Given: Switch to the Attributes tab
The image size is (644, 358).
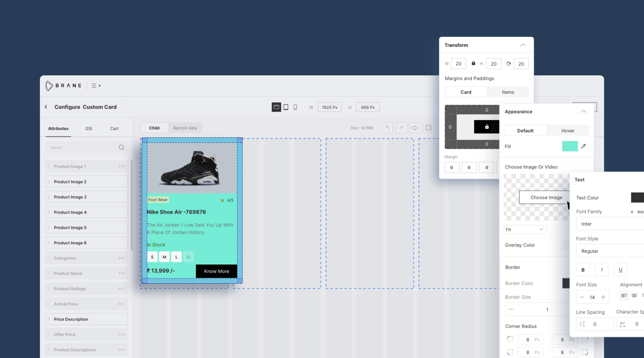Looking at the screenshot, I should pos(58,128).
